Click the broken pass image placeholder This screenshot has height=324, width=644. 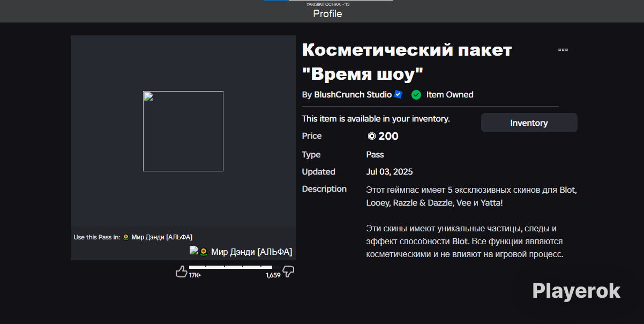pyautogui.click(x=183, y=131)
